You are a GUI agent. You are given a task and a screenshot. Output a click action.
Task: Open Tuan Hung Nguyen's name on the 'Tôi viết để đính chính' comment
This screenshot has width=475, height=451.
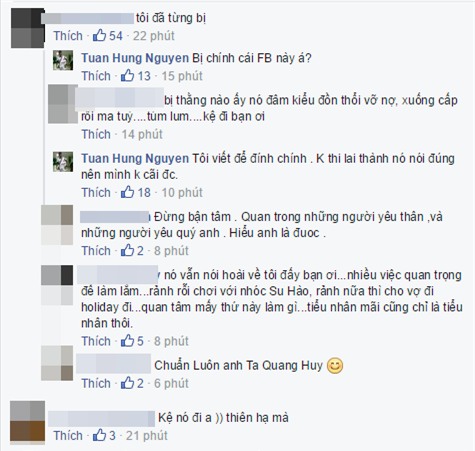click(135, 158)
